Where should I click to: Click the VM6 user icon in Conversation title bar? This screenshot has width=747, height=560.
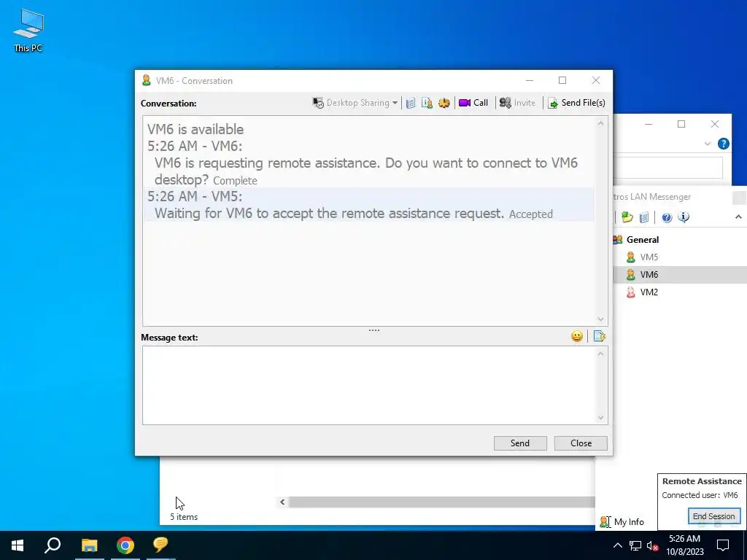coord(146,80)
